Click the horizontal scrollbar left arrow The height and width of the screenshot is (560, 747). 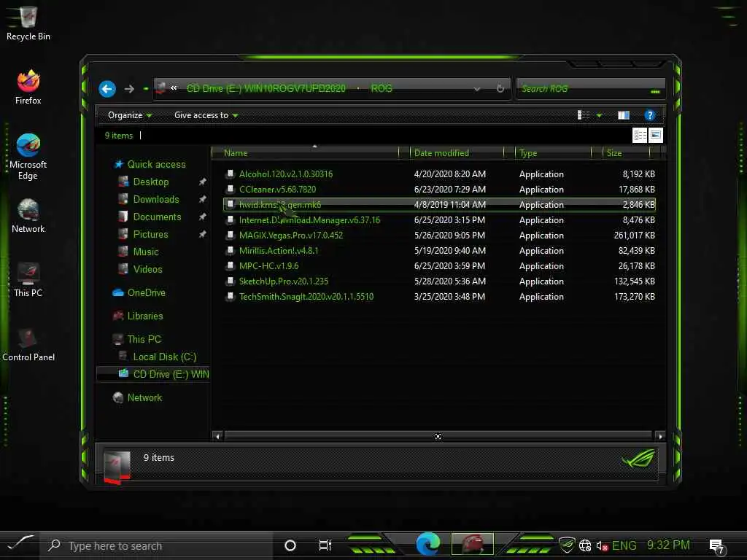tap(217, 436)
